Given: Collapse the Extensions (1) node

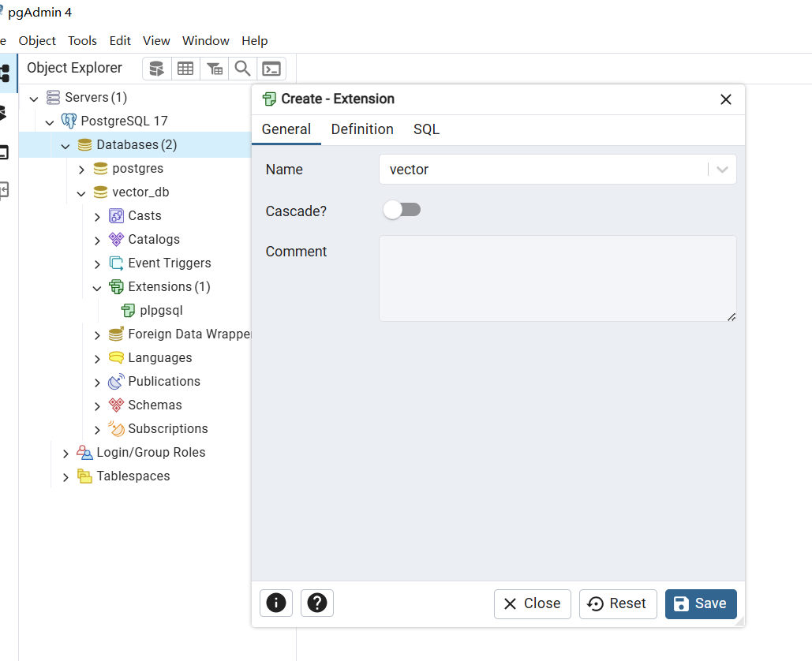Looking at the screenshot, I should [x=97, y=288].
